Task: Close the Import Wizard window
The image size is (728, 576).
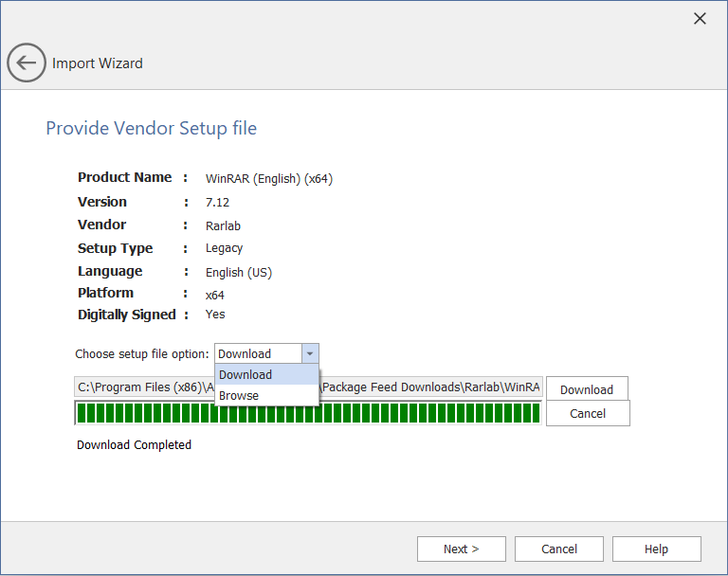Action: [x=700, y=19]
